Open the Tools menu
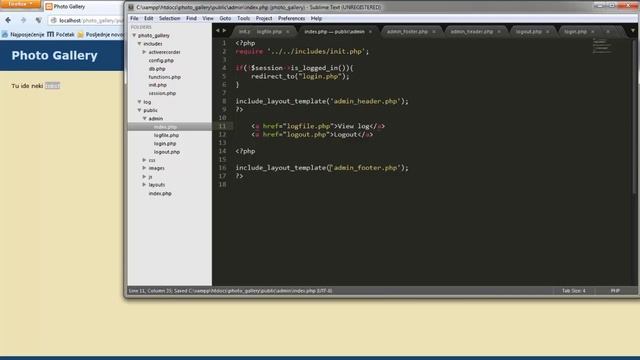640x360 pixels. pyautogui.click(x=243, y=18)
